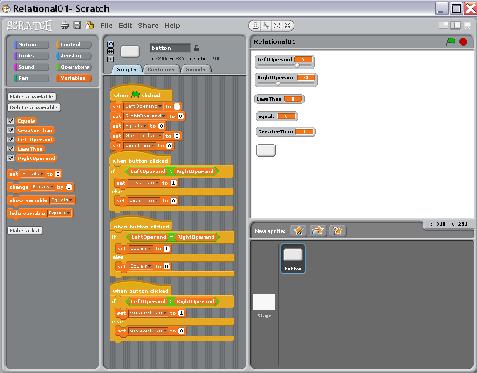This screenshot has width=477, height=373.
Task: Toggle the RightOperand variable checkbox
Action: click(11, 158)
